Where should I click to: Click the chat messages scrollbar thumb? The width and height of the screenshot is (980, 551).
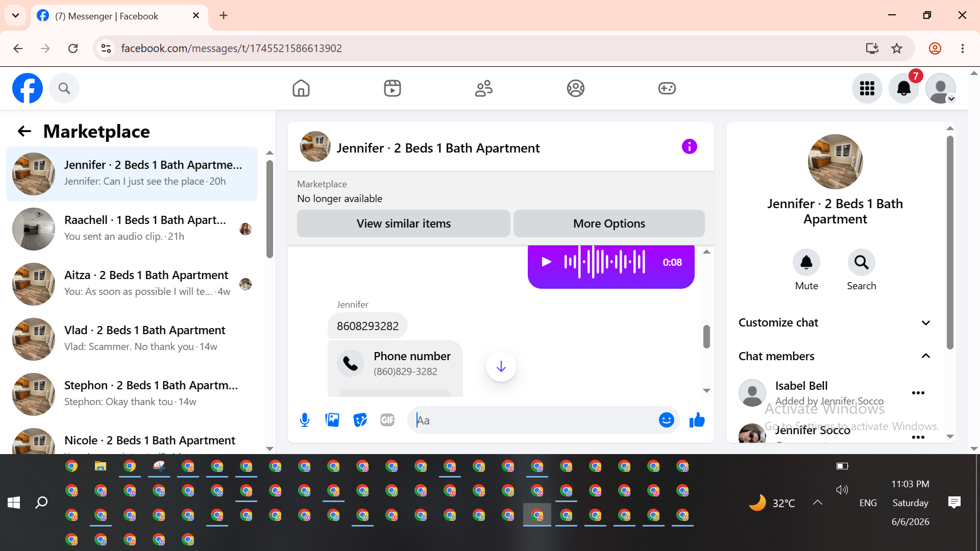706,337
